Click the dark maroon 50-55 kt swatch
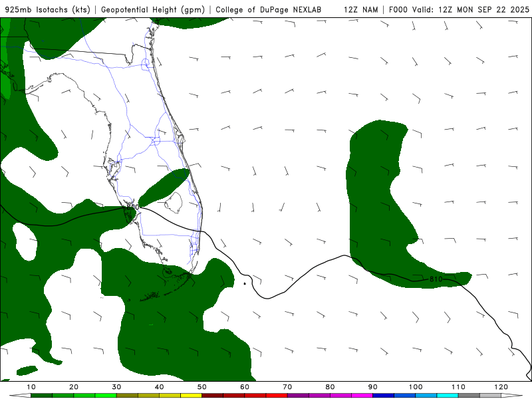 pos(212,396)
